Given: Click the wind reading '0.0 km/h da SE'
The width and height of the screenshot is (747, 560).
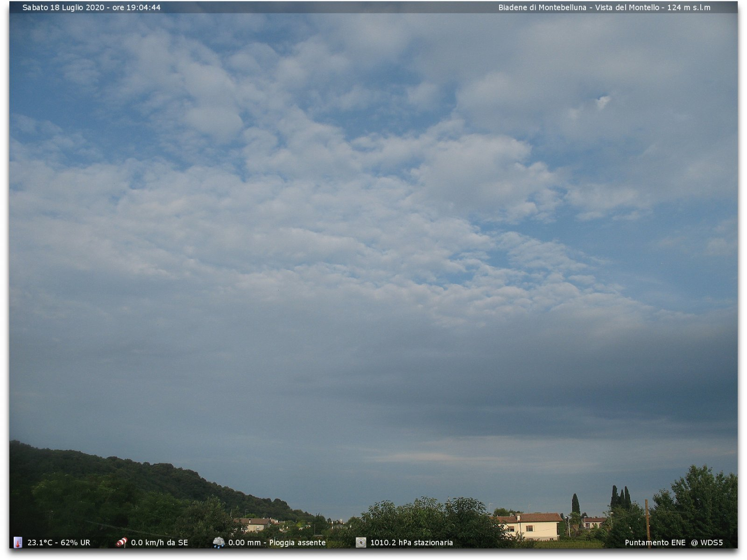Looking at the screenshot, I should (159, 543).
